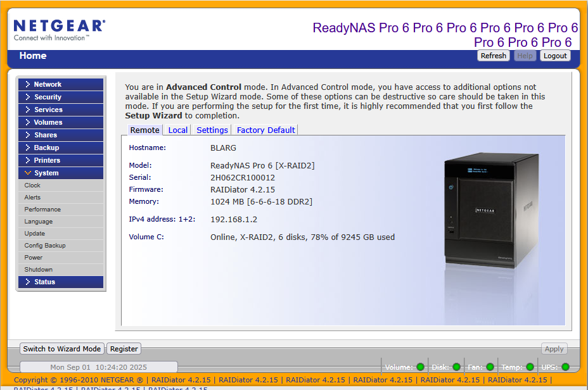
Task: Open the Power settings page
Action: [x=61, y=258]
